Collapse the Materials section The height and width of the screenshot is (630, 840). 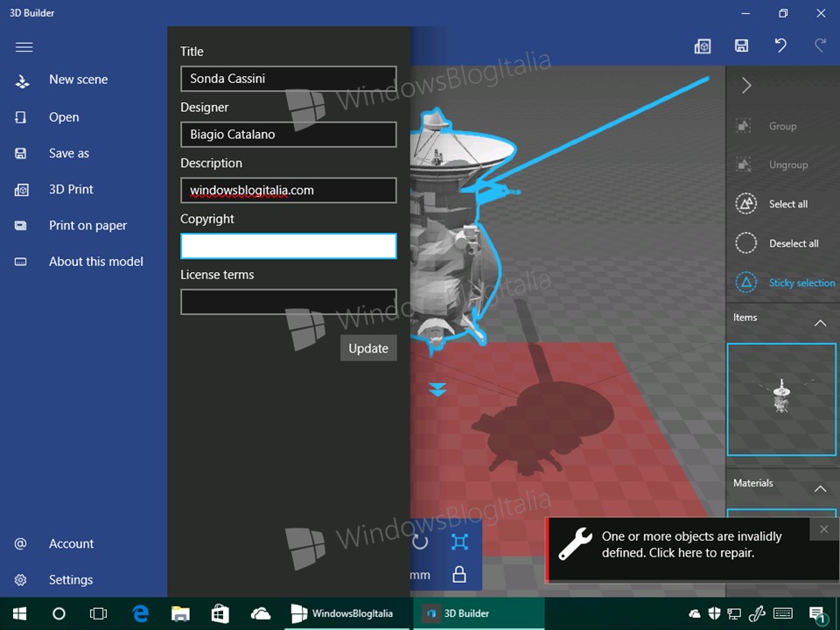click(820, 488)
